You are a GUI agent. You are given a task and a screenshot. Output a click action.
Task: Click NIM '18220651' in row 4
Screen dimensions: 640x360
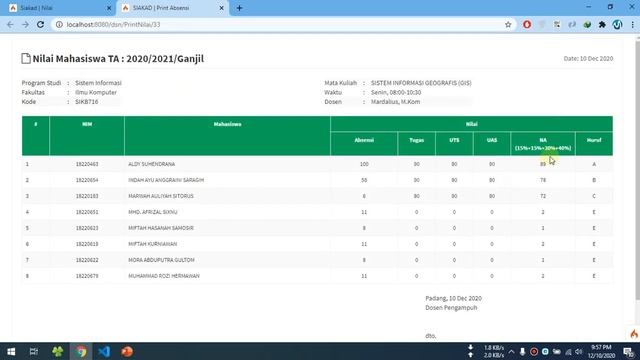pos(87,212)
